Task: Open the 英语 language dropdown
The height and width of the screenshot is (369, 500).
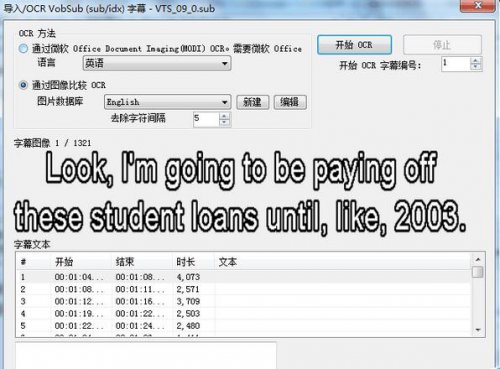Action: pos(157,63)
